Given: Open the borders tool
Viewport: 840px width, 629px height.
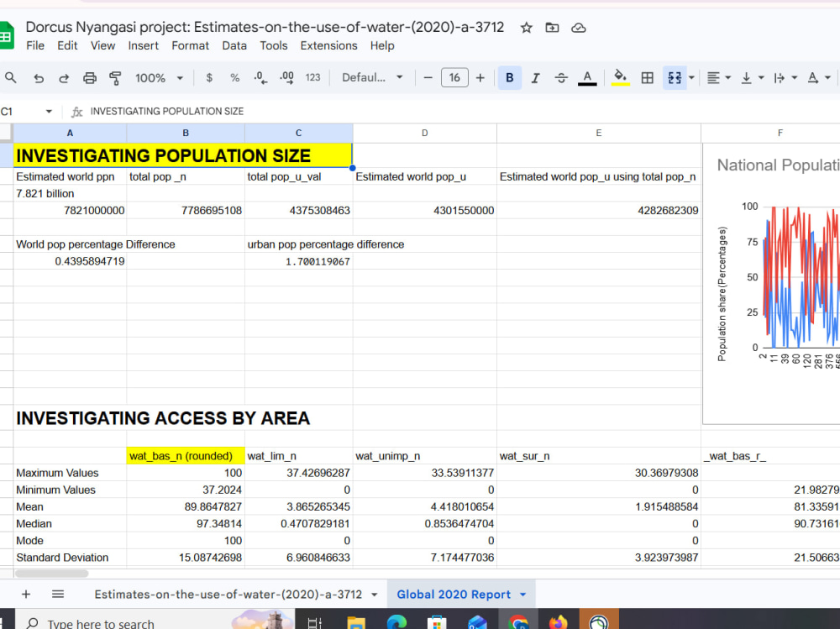Looking at the screenshot, I should [x=647, y=78].
